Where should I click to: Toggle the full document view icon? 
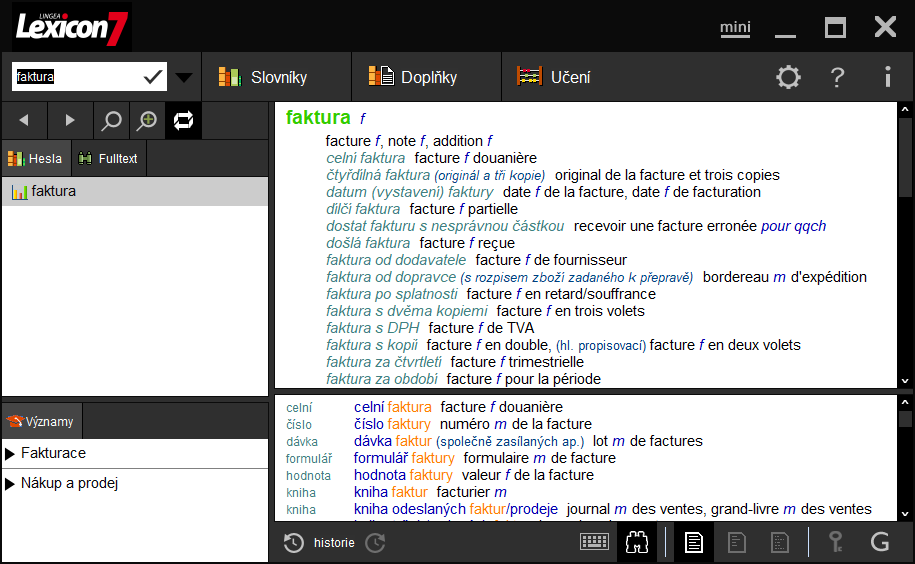[x=693, y=542]
